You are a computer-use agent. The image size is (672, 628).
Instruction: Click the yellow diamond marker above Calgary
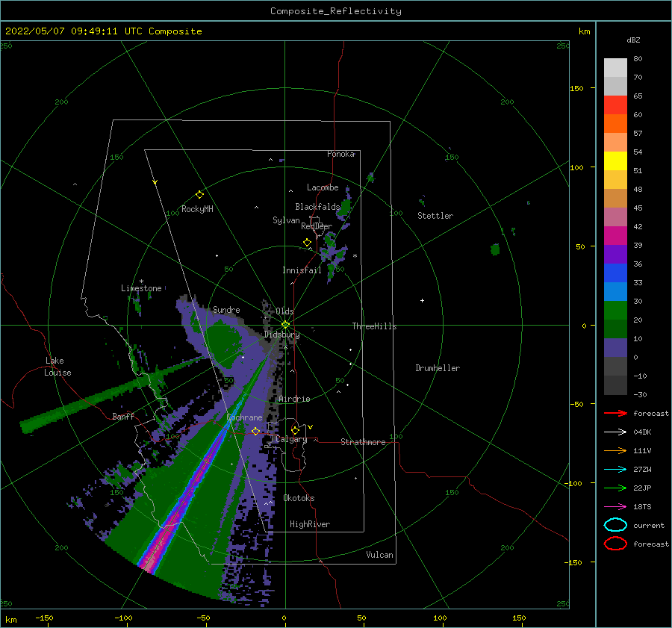pyautogui.click(x=295, y=430)
